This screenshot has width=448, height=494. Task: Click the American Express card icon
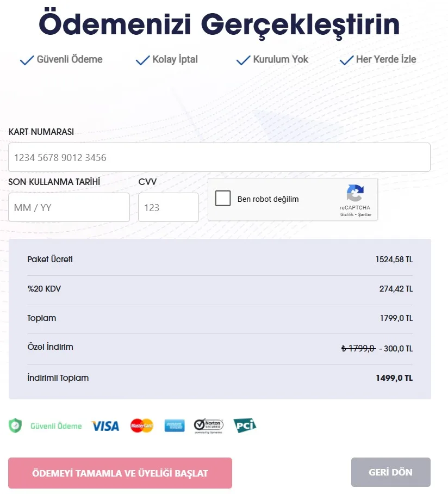click(175, 425)
